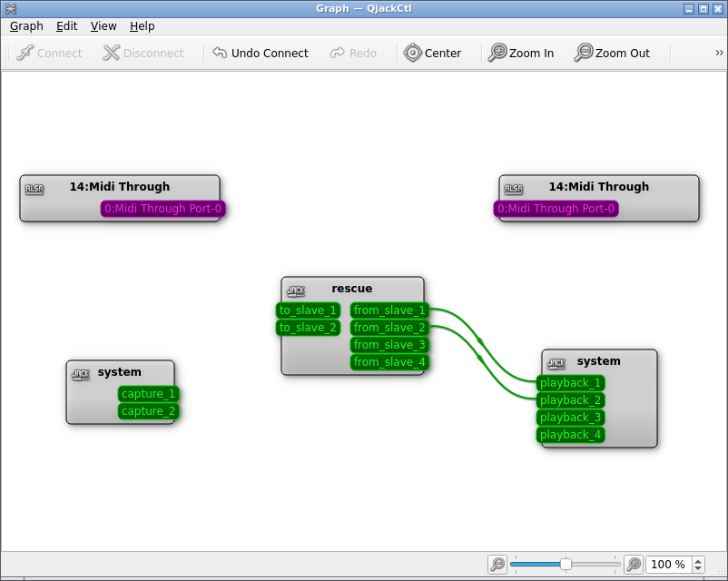Select the capture_1 port

point(149,394)
